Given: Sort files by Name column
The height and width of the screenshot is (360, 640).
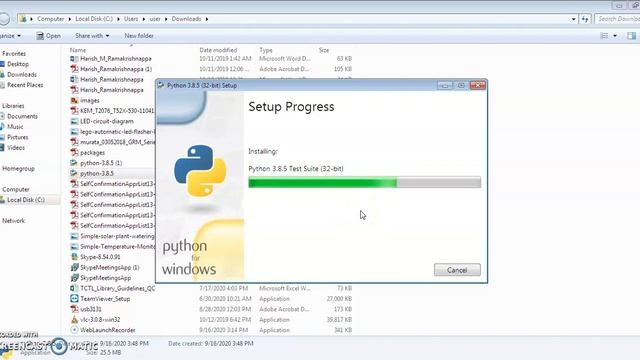Looking at the screenshot, I should [x=78, y=50].
